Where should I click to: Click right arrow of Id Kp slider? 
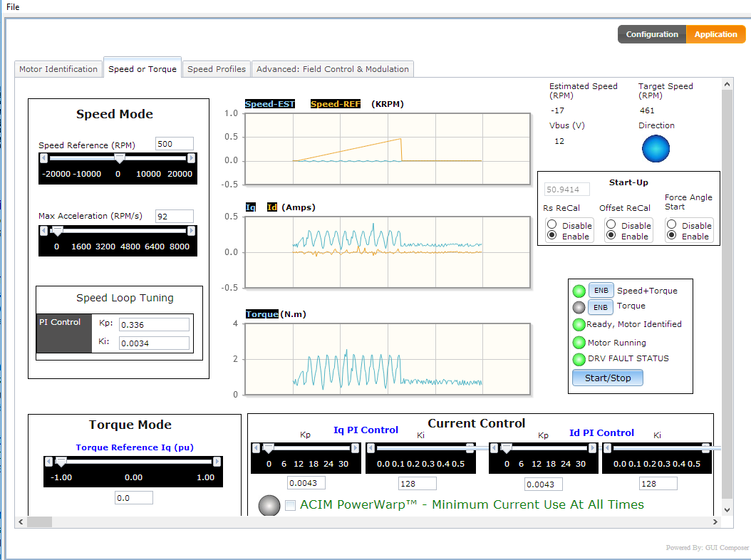pyautogui.click(x=593, y=448)
